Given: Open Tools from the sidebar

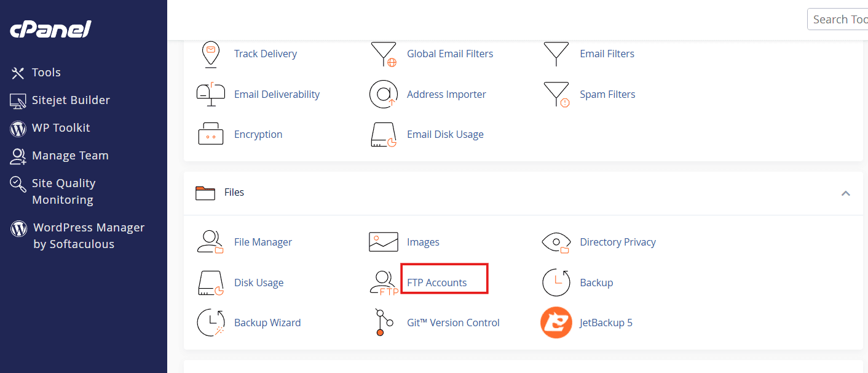Looking at the screenshot, I should [47, 72].
